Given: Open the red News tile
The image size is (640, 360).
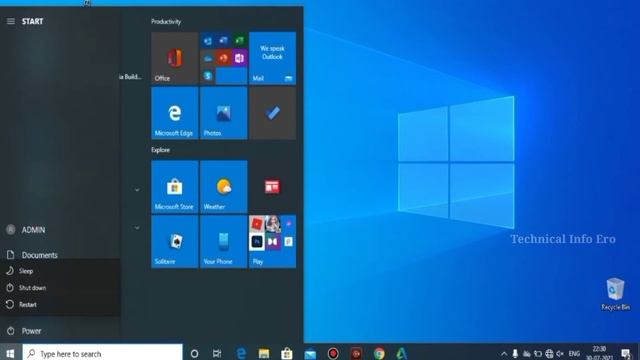Looking at the screenshot, I should [272, 187].
